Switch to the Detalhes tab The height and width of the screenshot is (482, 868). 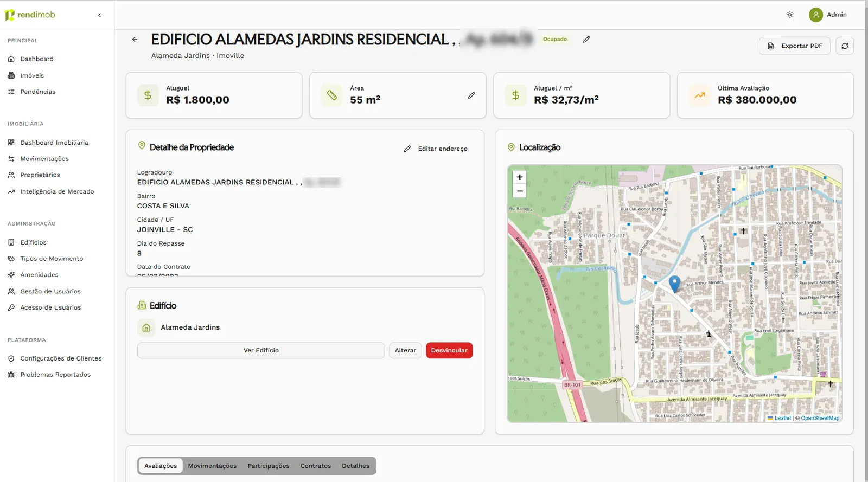(x=355, y=466)
